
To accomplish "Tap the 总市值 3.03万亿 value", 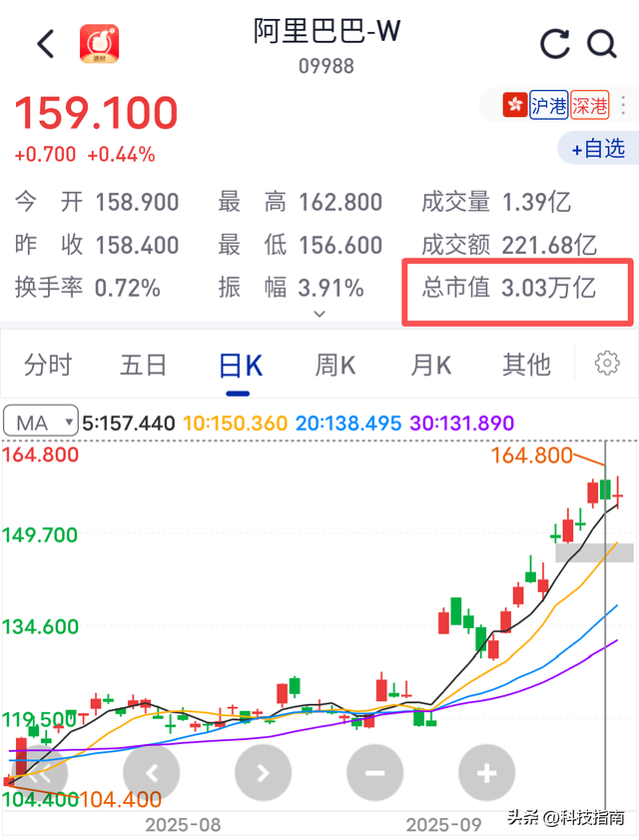I will click(548, 288).
